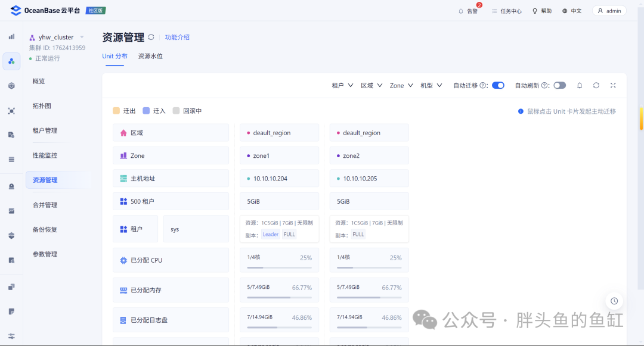Click the reload icon in the Unit toolbar
The width and height of the screenshot is (644, 346).
coord(596,85)
